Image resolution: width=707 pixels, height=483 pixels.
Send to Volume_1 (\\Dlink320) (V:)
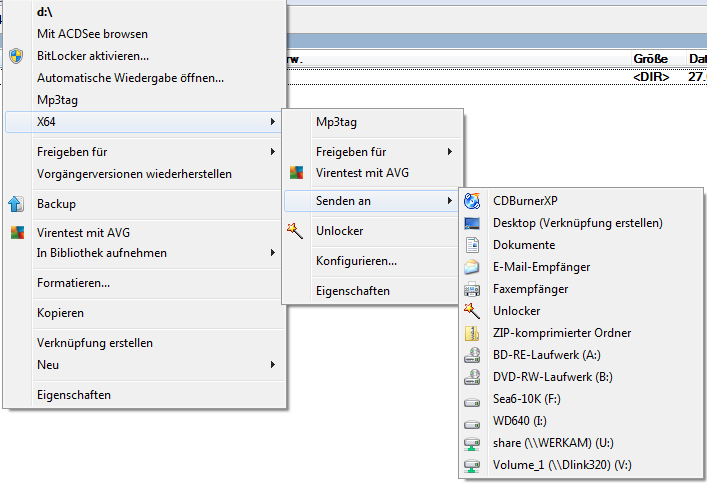pyautogui.click(x=562, y=465)
